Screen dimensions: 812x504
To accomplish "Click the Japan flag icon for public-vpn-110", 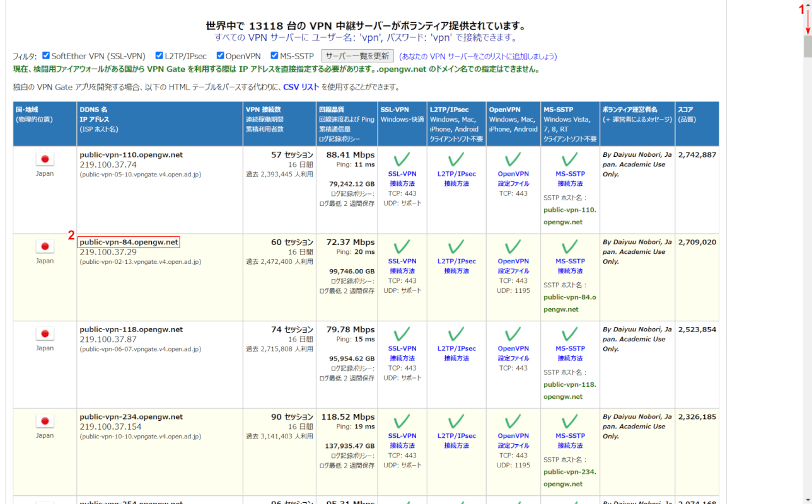I will (45, 159).
